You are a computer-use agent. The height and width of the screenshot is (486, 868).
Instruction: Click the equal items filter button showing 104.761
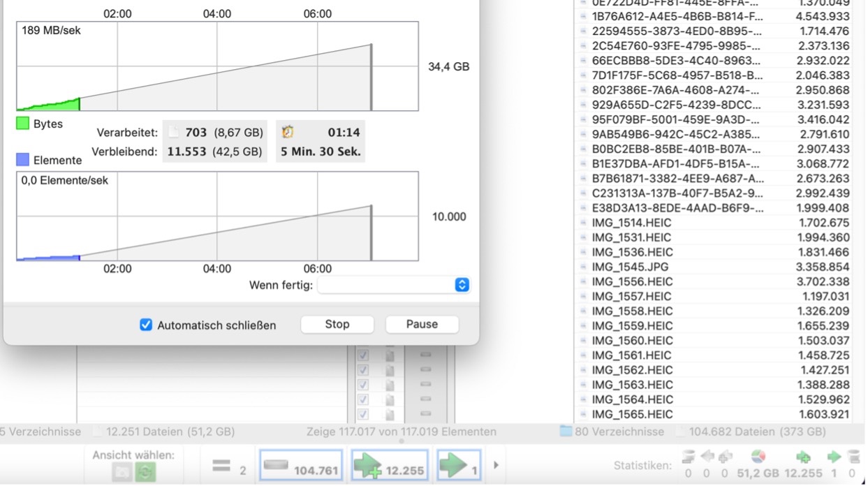(x=302, y=465)
